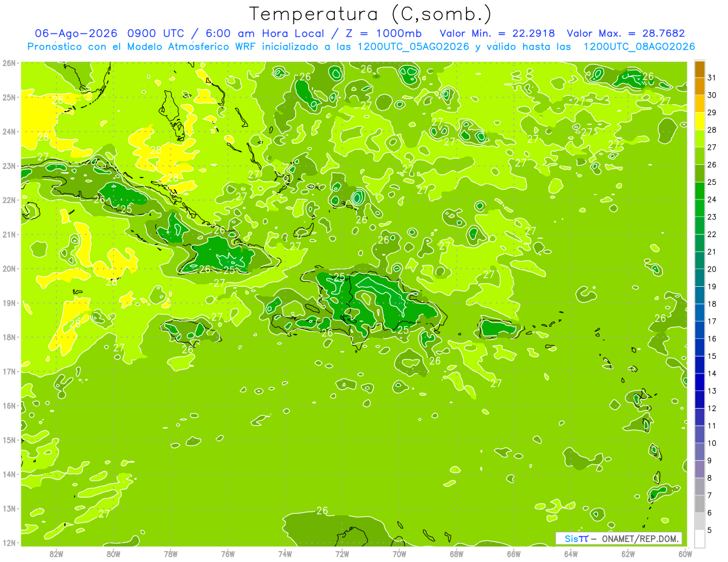Click longitude axis label '72W'
This screenshot has height=562, width=728.
pos(342,554)
